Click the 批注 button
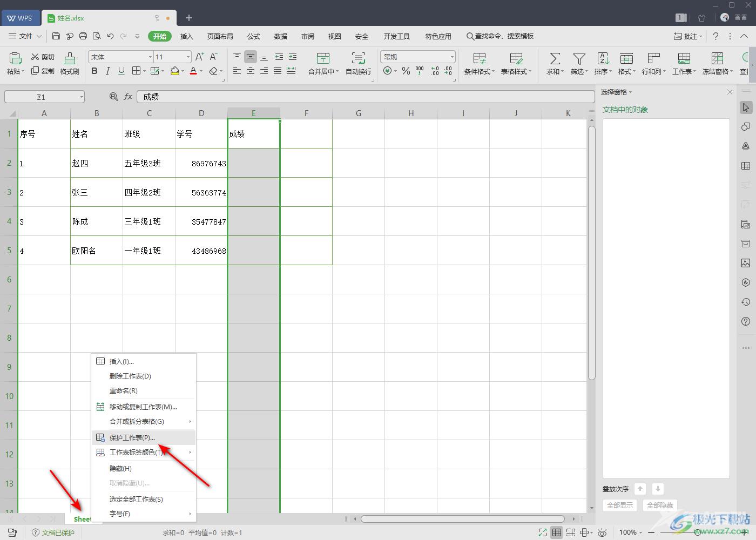This screenshot has height=540, width=756. click(688, 36)
